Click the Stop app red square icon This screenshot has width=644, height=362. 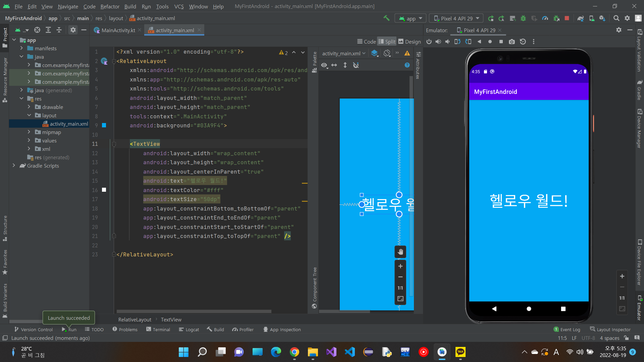(x=567, y=18)
